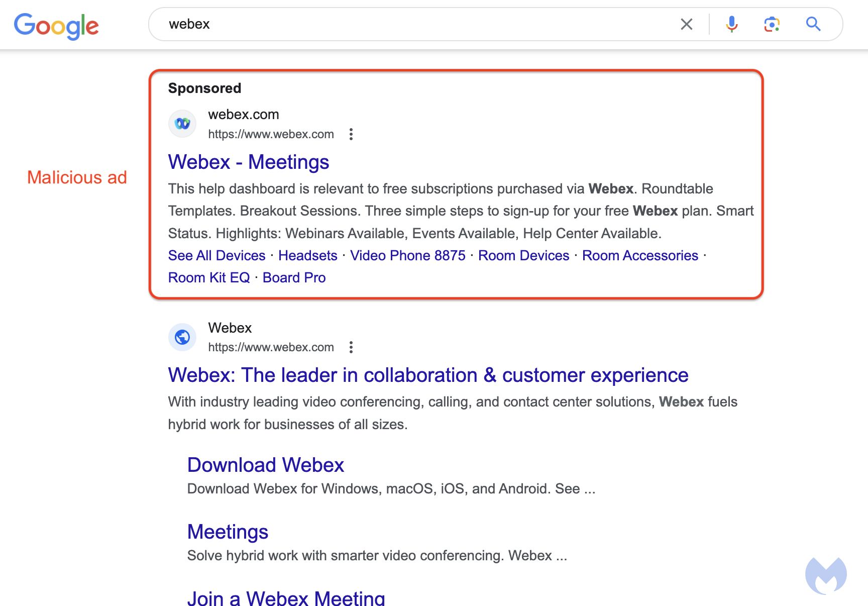The width and height of the screenshot is (868, 606).
Task: Click the Webex favicon on the sponsored result
Action: tap(182, 123)
